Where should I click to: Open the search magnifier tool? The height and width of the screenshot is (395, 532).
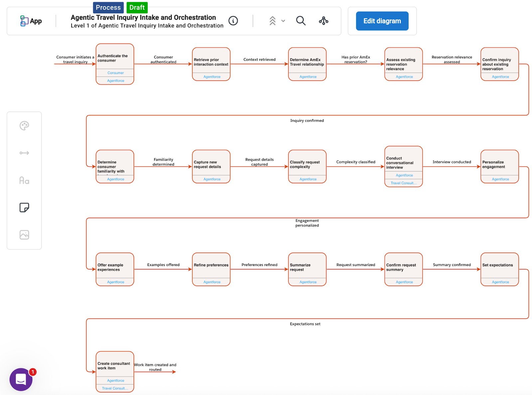[x=301, y=21]
